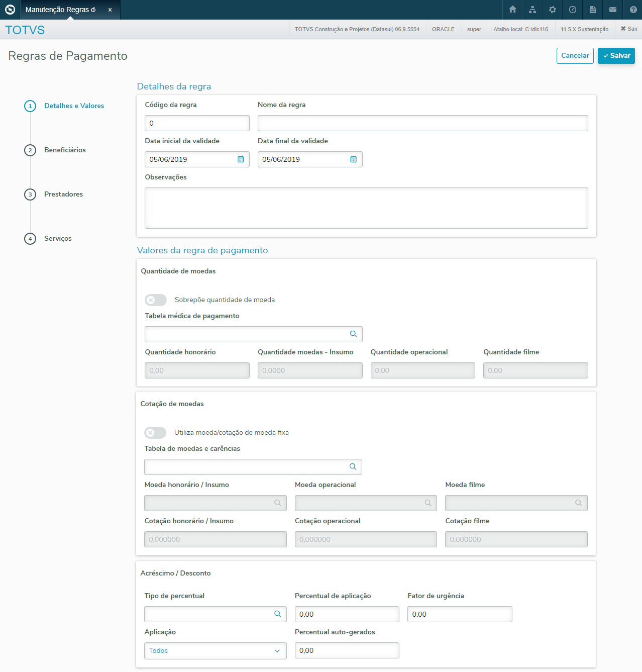Viewport: 642px width, 672px height.
Task: Click the document icon in top bar
Action: pyautogui.click(x=593, y=10)
